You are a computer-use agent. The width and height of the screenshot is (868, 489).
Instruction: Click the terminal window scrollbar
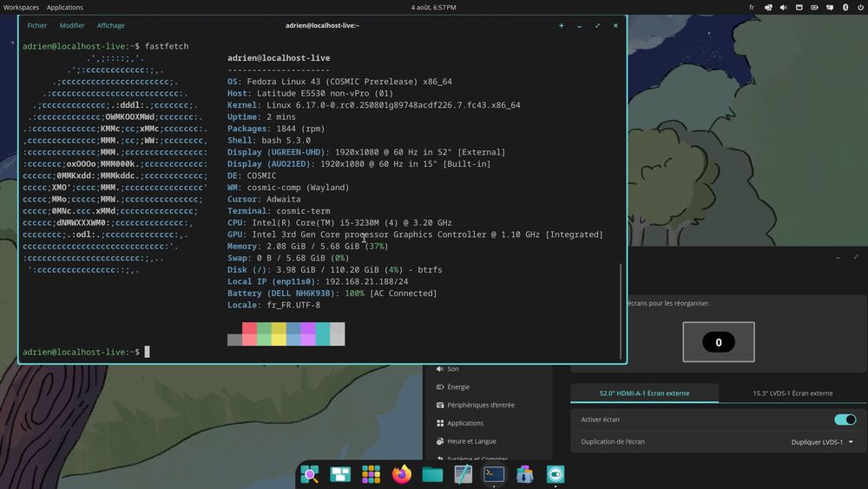point(621,311)
